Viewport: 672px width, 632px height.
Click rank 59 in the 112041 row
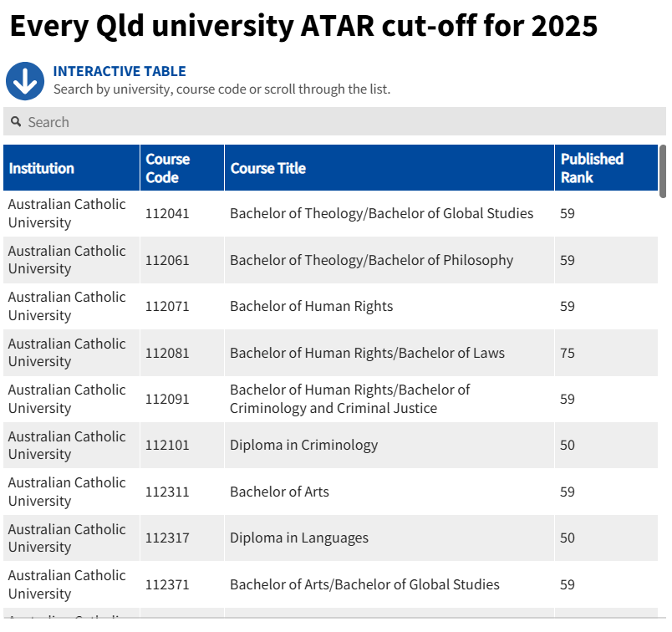tap(568, 213)
